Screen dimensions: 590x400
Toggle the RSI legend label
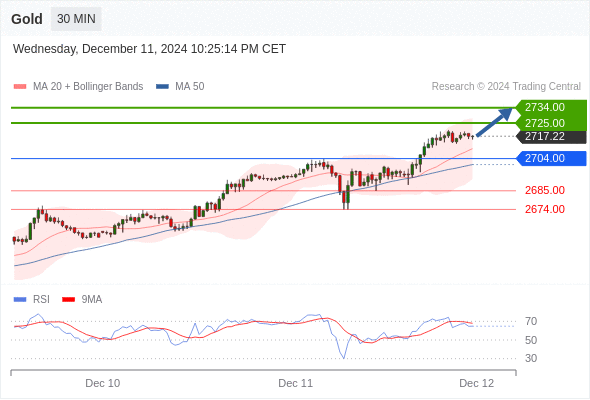pyautogui.click(x=41, y=300)
